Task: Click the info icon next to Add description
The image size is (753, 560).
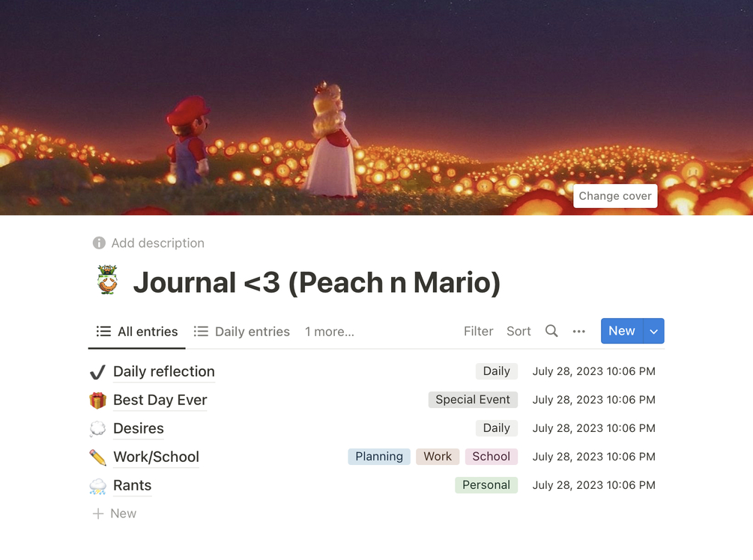Action: tap(99, 243)
